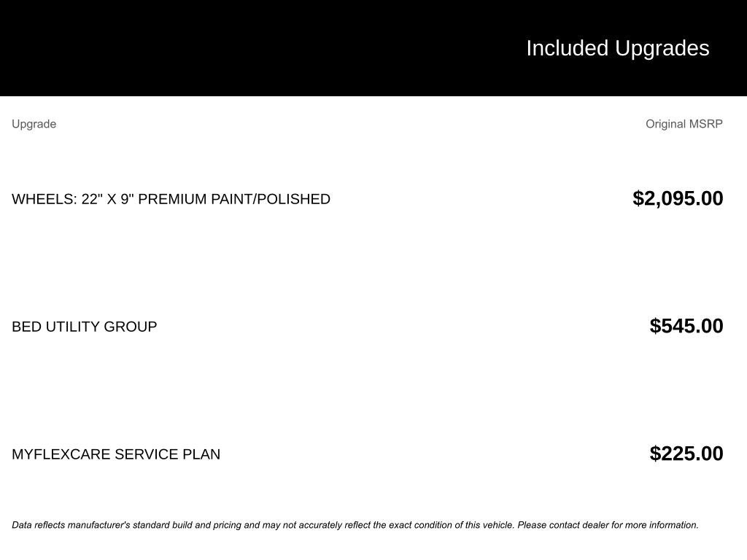The image size is (747, 560).
Task: Click the $2,095.00 price
Action: tap(678, 198)
